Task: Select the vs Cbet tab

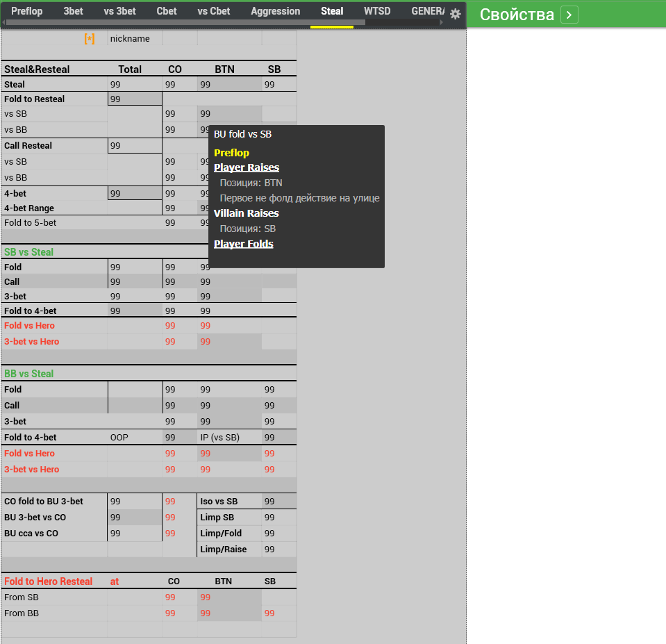Action: click(x=214, y=12)
